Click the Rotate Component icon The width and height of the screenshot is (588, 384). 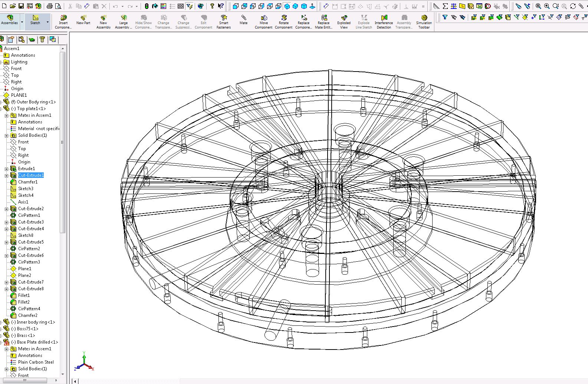click(x=283, y=22)
